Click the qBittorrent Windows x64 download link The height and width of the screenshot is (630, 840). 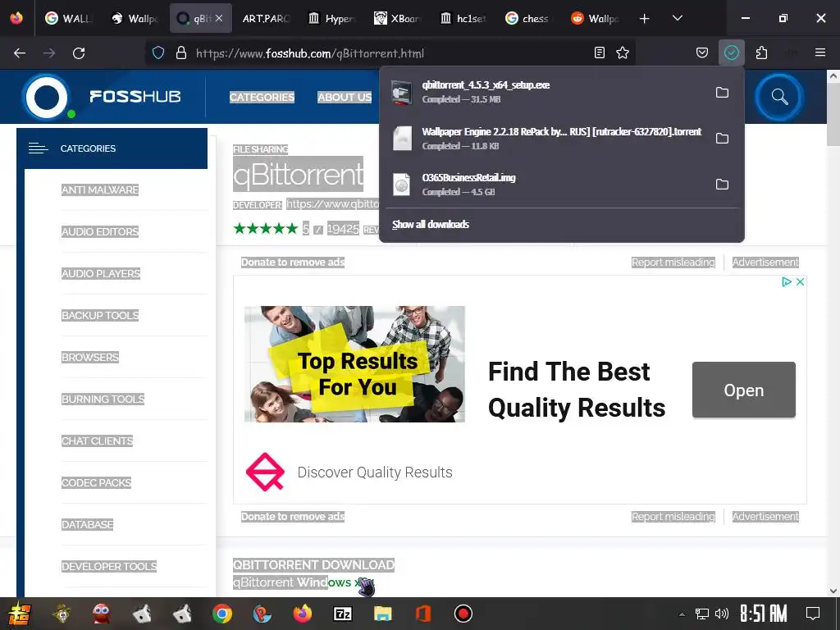point(304,582)
